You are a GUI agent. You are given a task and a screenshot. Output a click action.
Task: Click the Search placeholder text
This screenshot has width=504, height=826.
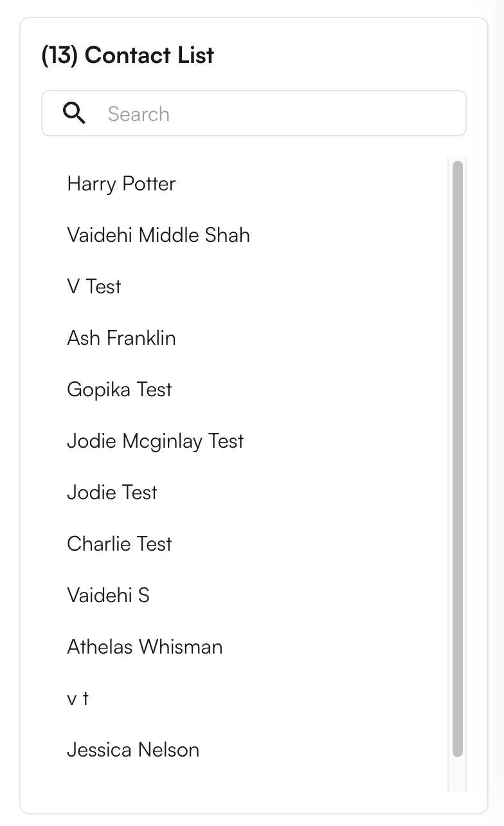(138, 113)
